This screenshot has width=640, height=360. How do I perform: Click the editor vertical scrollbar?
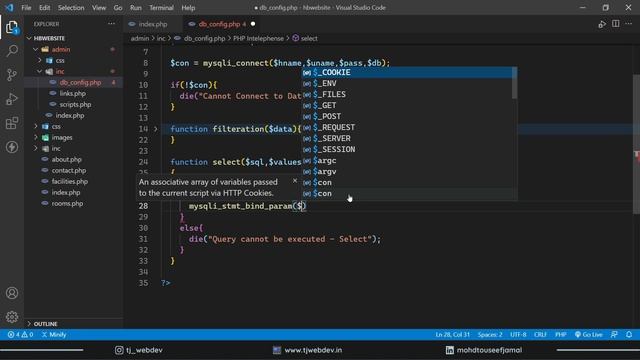tap(636, 144)
